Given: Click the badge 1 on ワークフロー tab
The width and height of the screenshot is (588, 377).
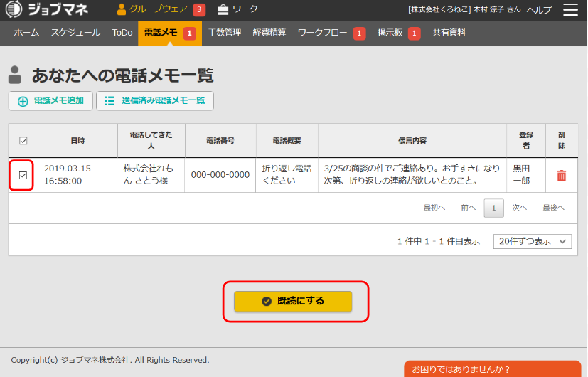Looking at the screenshot, I should click(359, 33).
